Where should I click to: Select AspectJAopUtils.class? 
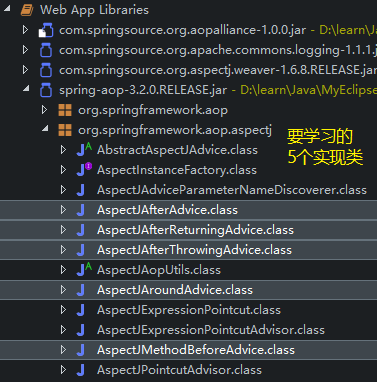(159, 270)
